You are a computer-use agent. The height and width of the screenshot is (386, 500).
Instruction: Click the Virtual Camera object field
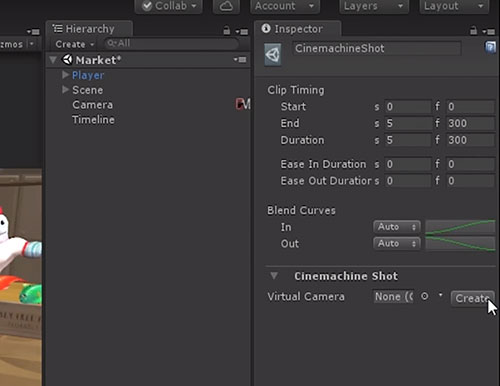[393, 297]
